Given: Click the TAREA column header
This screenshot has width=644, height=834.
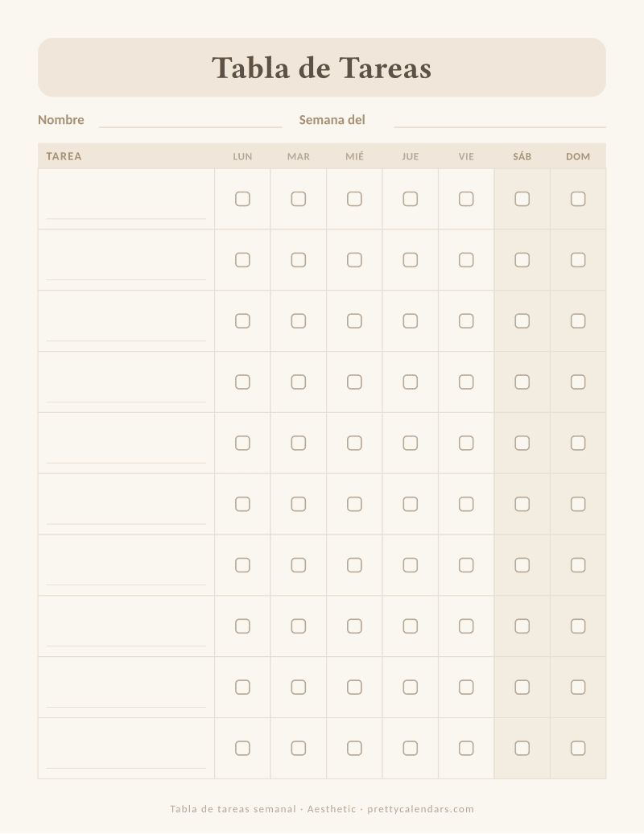Looking at the screenshot, I should tap(64, 156).
